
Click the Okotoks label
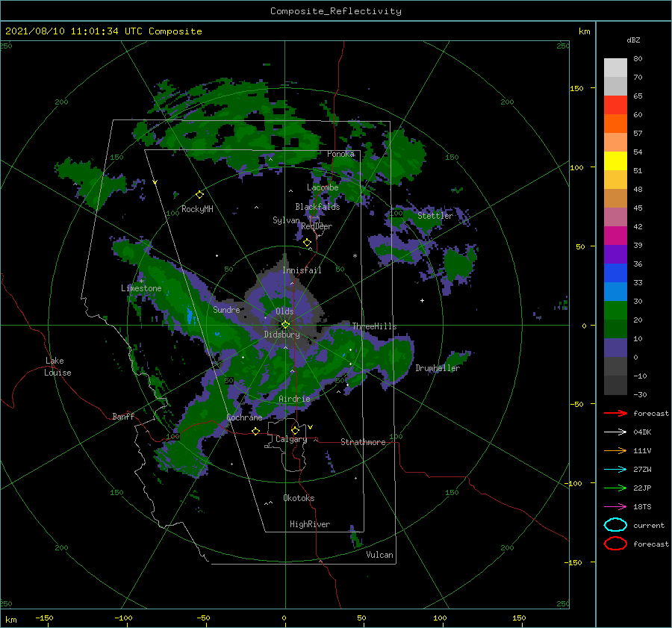299,498
